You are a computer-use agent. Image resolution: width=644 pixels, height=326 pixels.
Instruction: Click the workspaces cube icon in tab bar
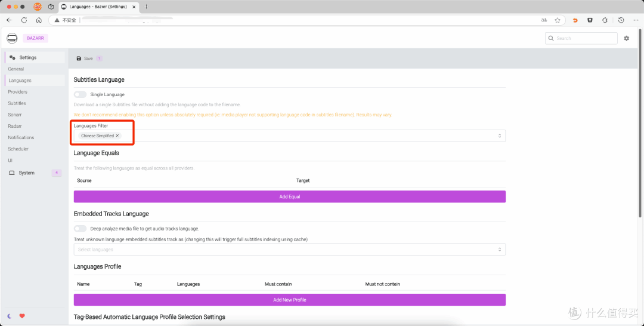[x=51, y=7]
